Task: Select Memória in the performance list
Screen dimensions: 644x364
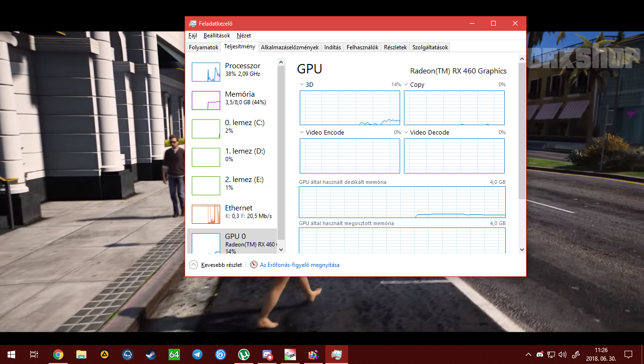Action: point(232,100)
